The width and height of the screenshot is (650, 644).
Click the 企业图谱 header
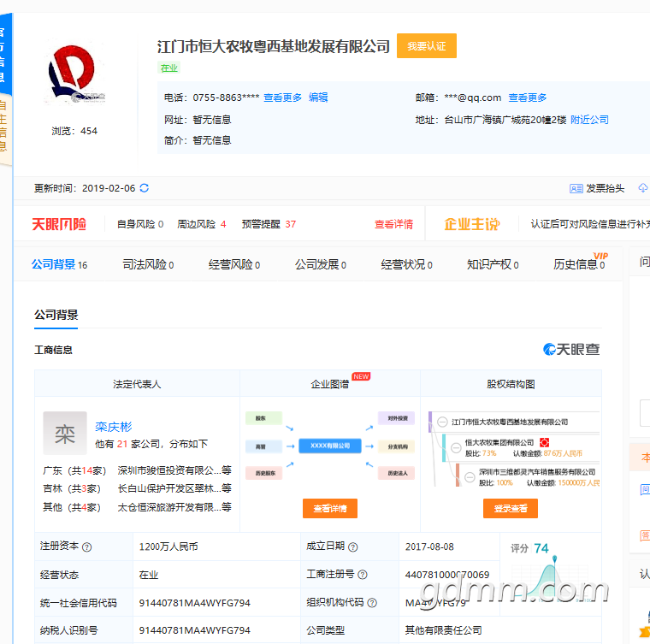tap(330, 384)
